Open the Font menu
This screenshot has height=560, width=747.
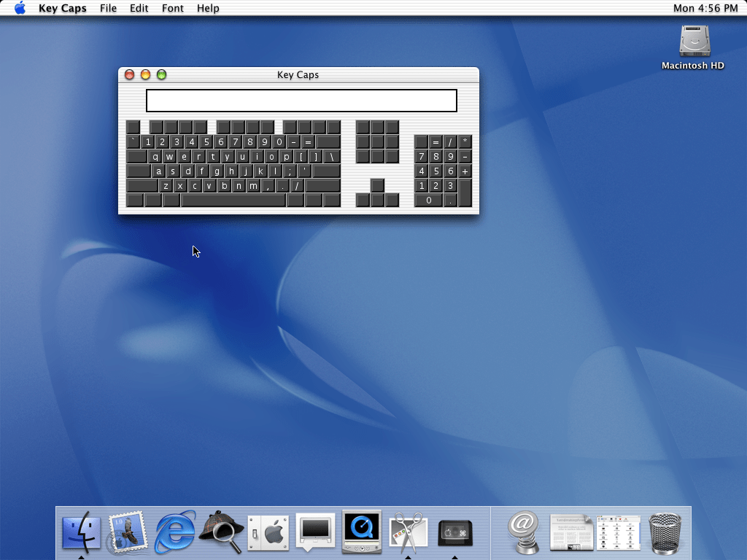coord(173,8)
